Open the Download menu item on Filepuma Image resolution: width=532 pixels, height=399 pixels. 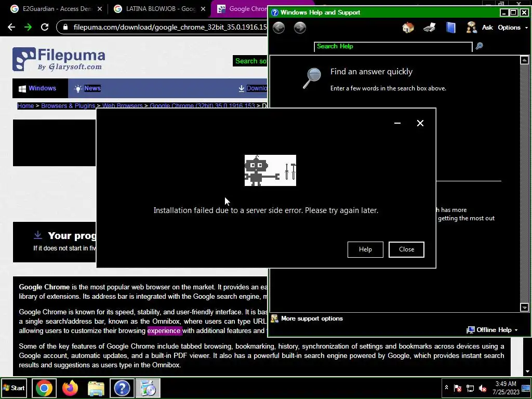[253, 88]
